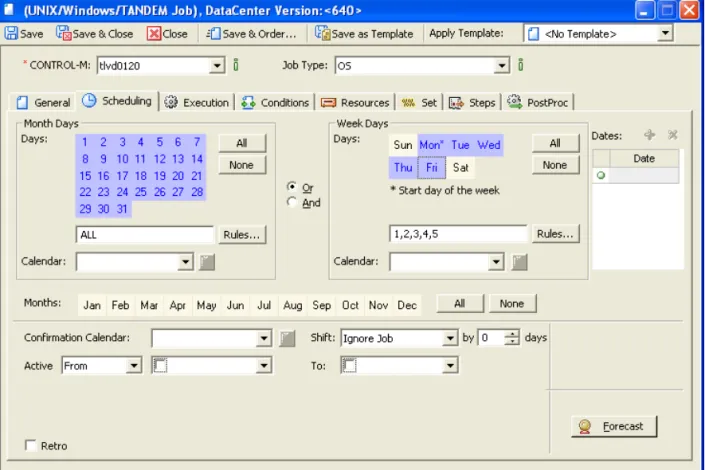705x470 pixels.
Task: Open the Shift dropdown showing Ignore Job
Action: point(450,338)
